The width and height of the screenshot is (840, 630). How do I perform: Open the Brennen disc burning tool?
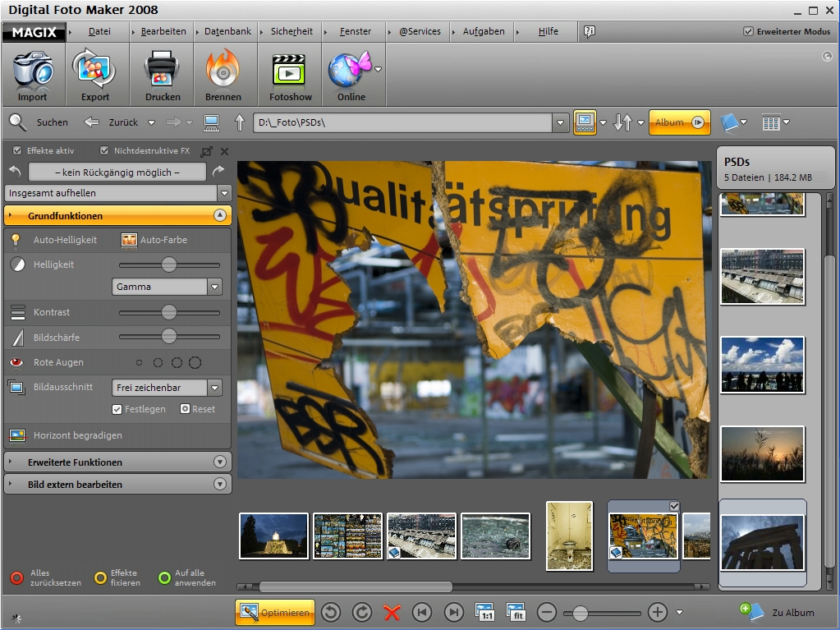pyautogui.click(x=223, y=70)
